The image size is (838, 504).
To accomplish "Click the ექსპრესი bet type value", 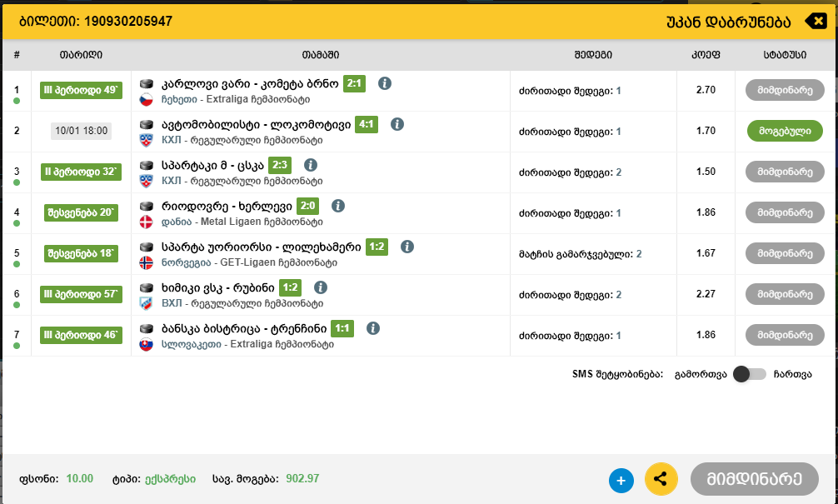I will click(x=171, y=479).
